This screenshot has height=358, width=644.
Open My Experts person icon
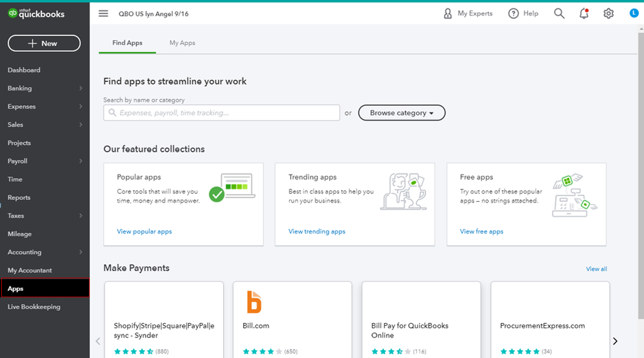point(448,14)
